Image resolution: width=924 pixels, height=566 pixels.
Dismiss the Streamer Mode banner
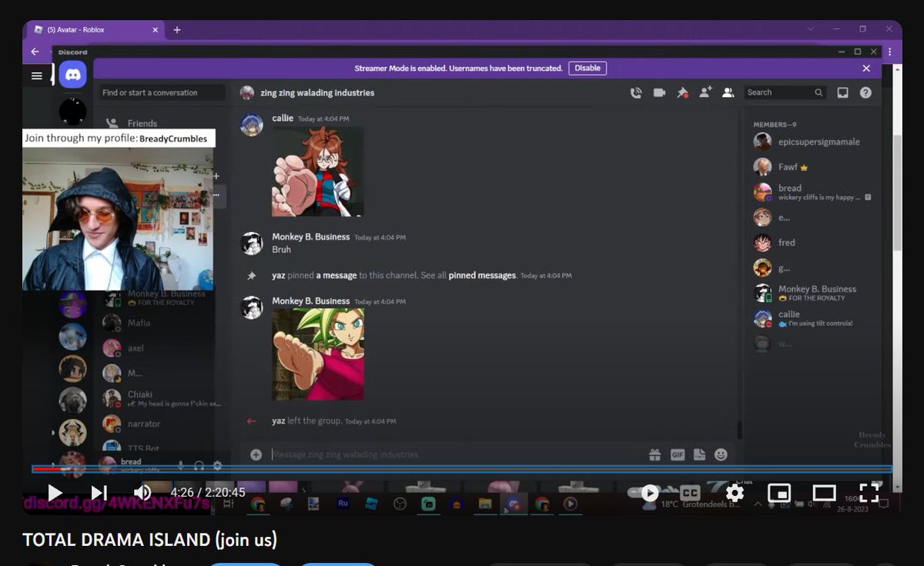(866, 69)
